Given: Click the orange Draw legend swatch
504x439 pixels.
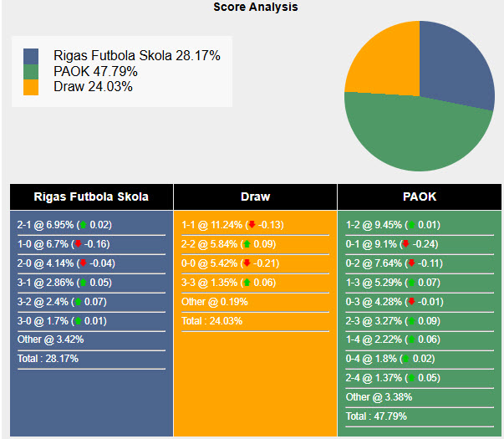Looking at the screenshot, I should click(31, 87).
